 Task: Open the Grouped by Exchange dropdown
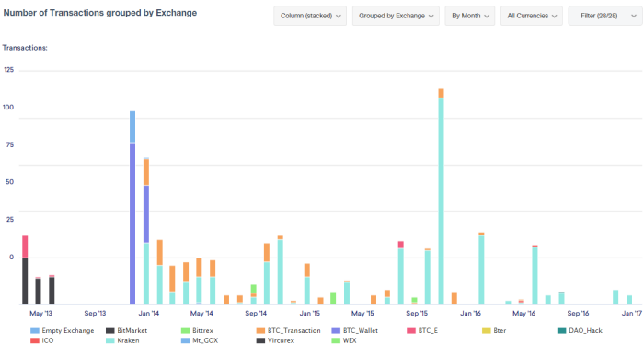click(x=396, y=16)
